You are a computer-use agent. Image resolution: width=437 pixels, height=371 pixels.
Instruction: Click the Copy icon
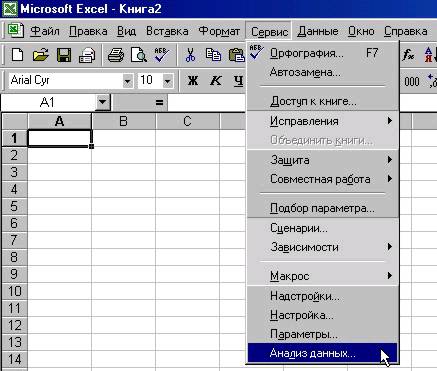(213, 55)
